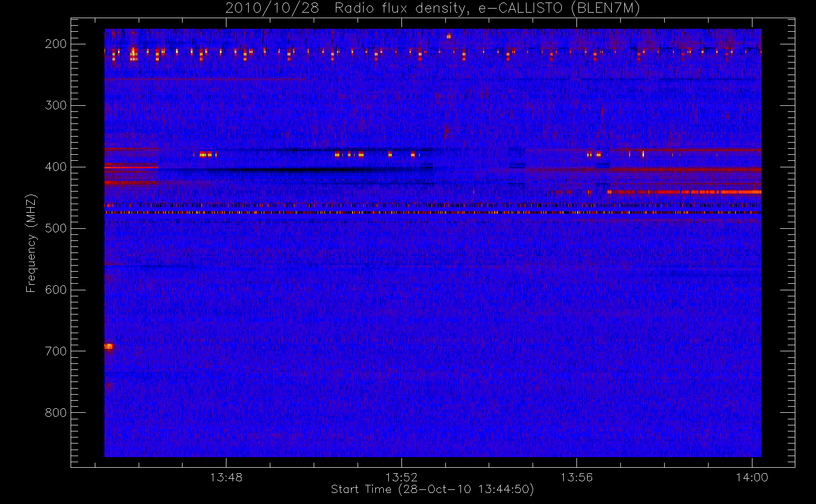Select the 200 frequency tick label
This screenshot has height=504, width=816.
(x=56, y=44)
